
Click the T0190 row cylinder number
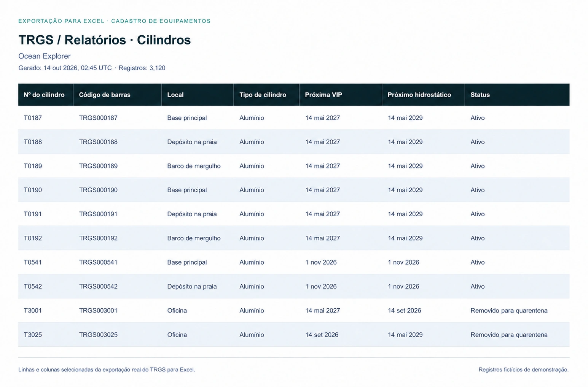(x=33, y=190)
